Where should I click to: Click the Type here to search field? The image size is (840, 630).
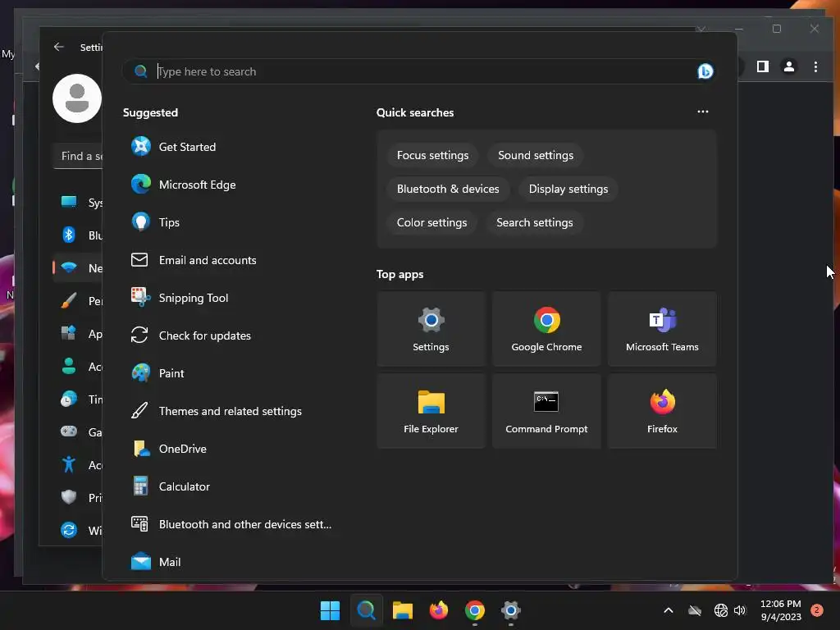[x=421, y=71]
